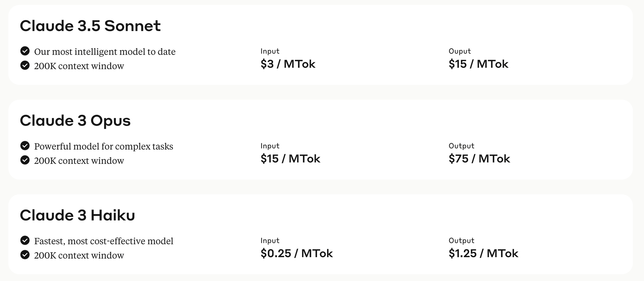
Task: Click the $3 / MTok input price
Action: click(288, 64)
